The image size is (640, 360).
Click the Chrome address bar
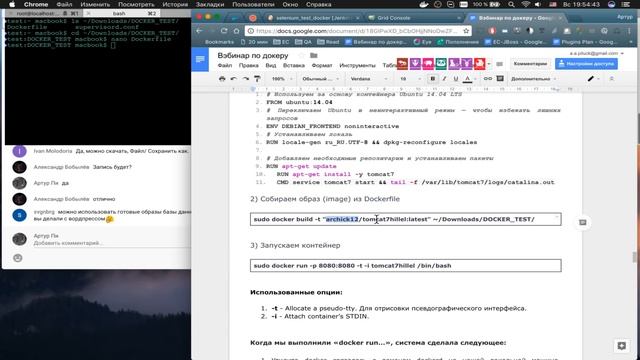[357, 31]
